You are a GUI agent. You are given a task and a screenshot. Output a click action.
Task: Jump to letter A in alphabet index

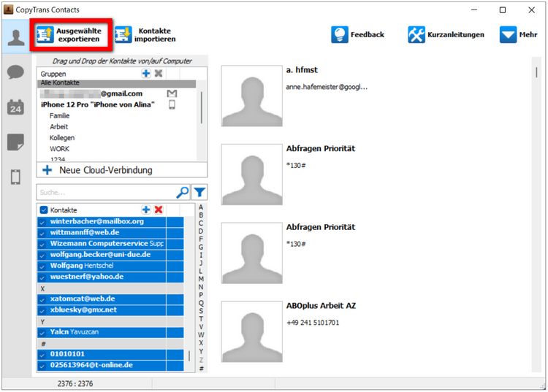pos(201,207)
